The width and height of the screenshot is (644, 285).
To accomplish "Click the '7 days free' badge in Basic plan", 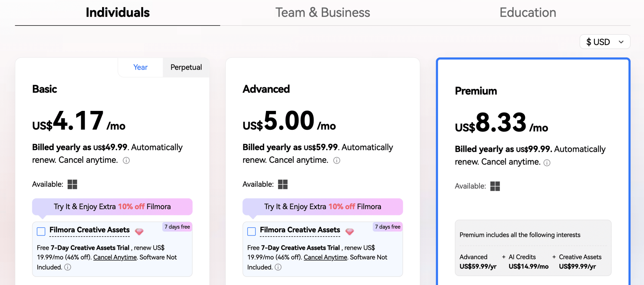I will click(x=177, y=227).
